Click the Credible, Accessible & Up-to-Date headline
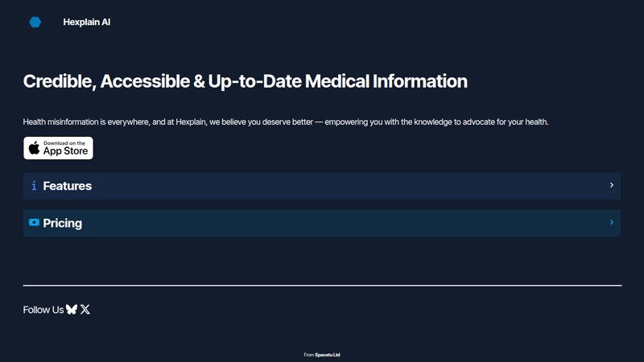The height and width of the screenshot is (362, 644). (x=246, y=81)
